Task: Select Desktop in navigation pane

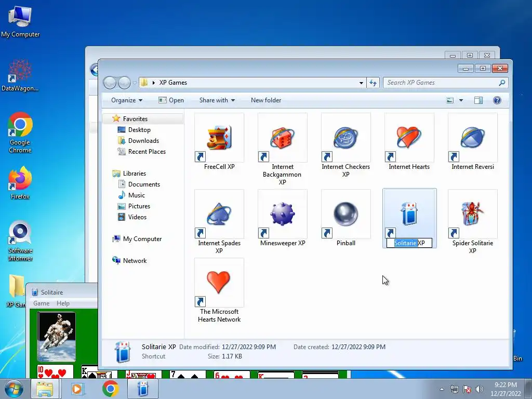Action: coord(139,129)
